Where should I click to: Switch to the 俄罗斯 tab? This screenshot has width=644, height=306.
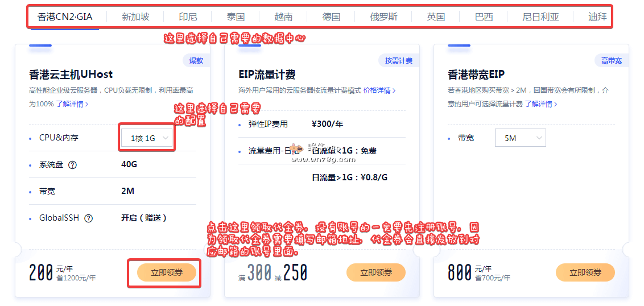click(x=383, y=16)
